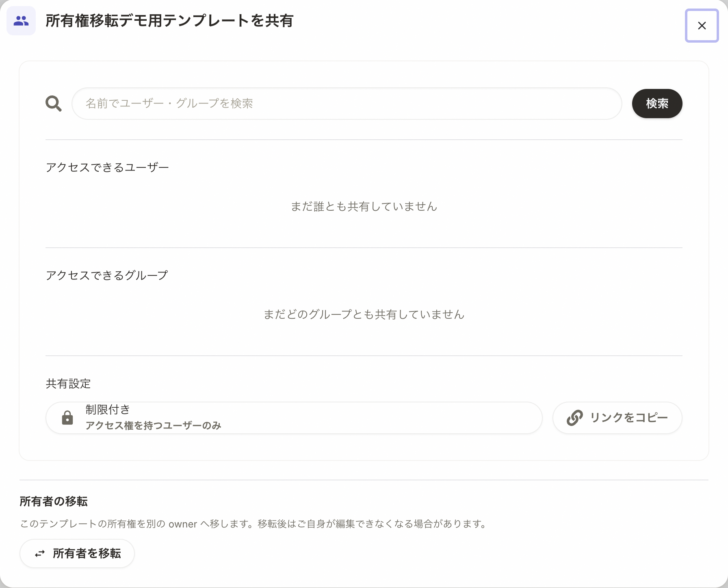Click the アクセスできるユーザー heading

pyautogui.click(x=107, y=167)
